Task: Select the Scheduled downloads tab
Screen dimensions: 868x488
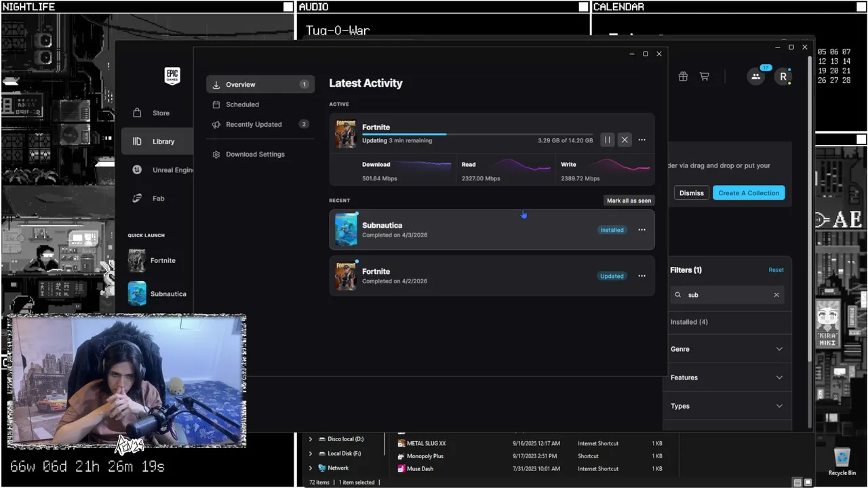Action: (260, 104)
